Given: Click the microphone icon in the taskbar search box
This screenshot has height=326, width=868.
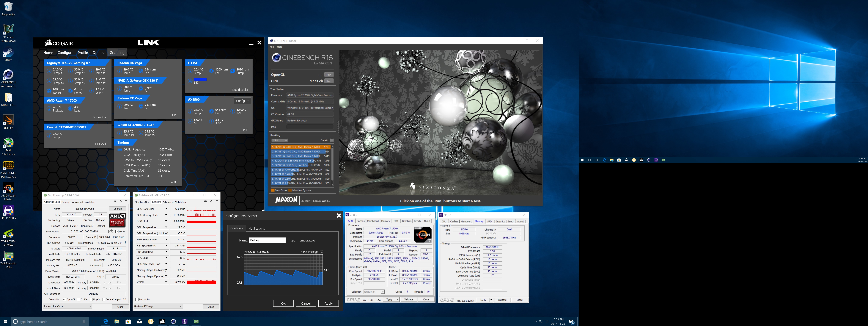Looking at the screenshot, I should (x=84, y=322).
